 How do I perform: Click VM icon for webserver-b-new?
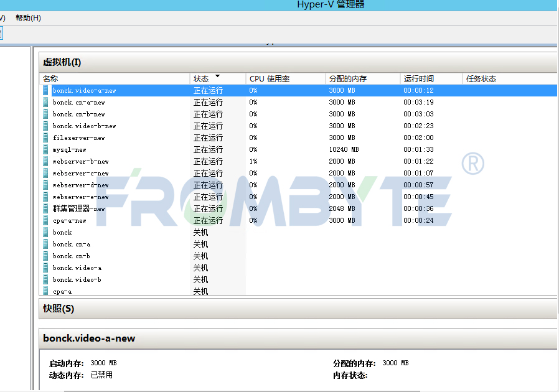[x=45, y=161]
